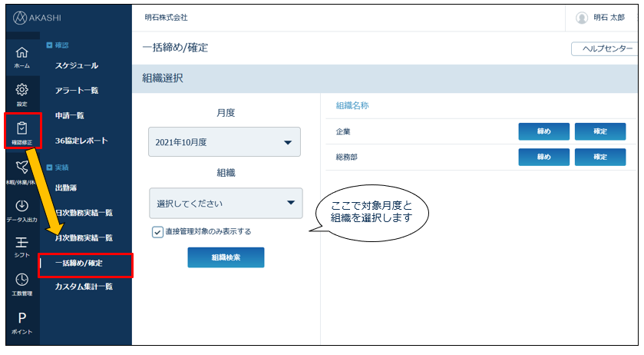Open スケジュール menu item

77,65
